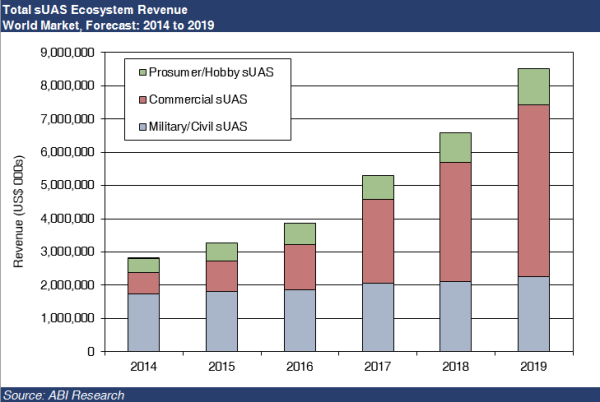Select the 2018 Prosumer/Hobby green bar segment
The width and height of the screenshot is (600, 402).
pos(455,148)
